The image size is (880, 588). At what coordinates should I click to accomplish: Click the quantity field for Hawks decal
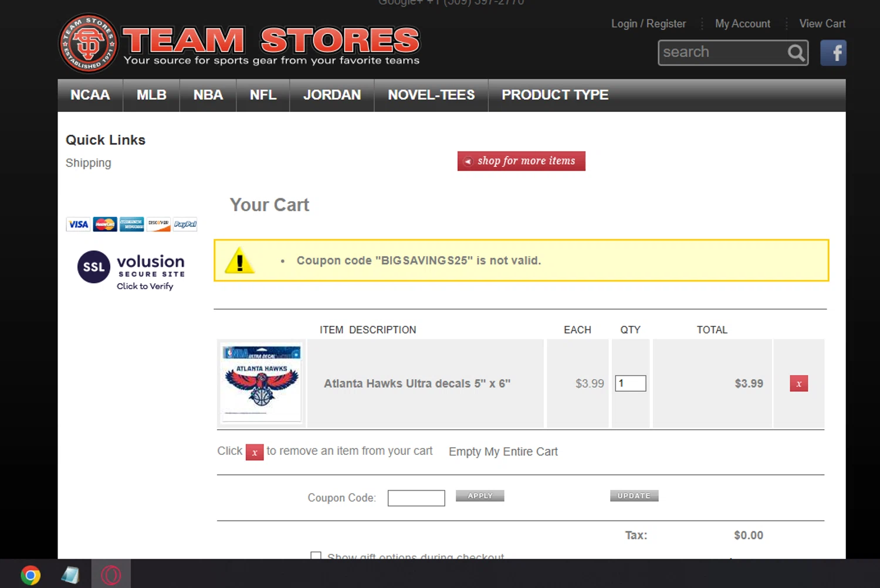(631, 383)
